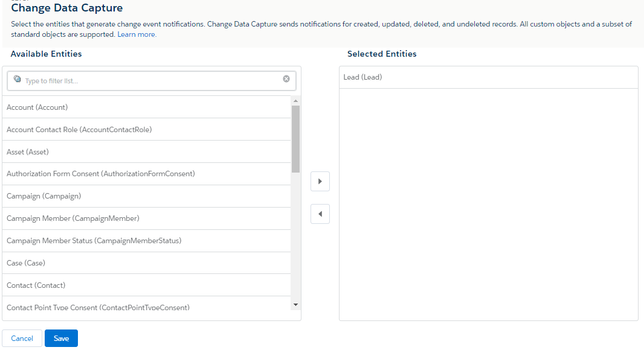This screenshot has height=350, width=644.
Task: Clear the filter list text field
Action: tap(286, 79)
